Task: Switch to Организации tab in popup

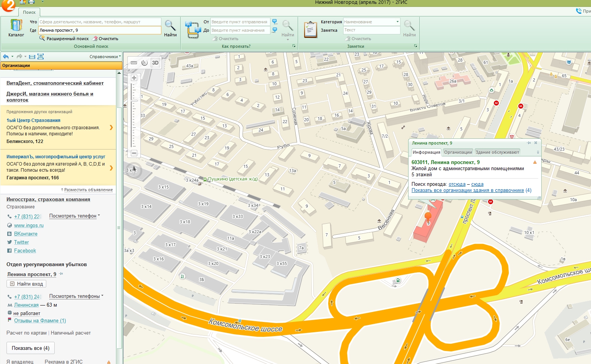Action: tap(458, 152)
